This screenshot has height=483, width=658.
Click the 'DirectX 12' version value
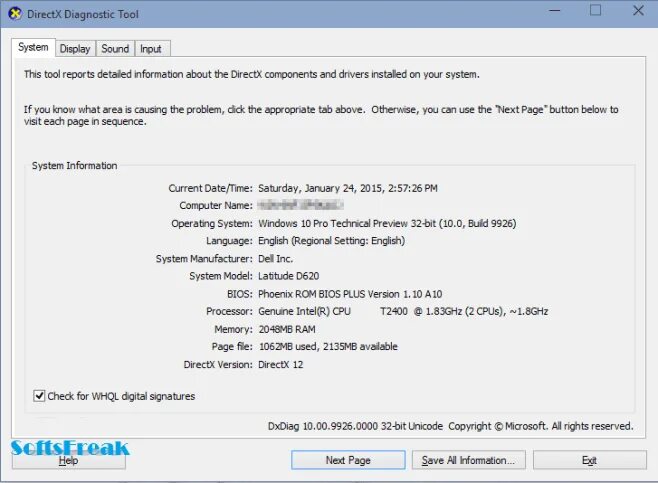click(x=280, y=364)
